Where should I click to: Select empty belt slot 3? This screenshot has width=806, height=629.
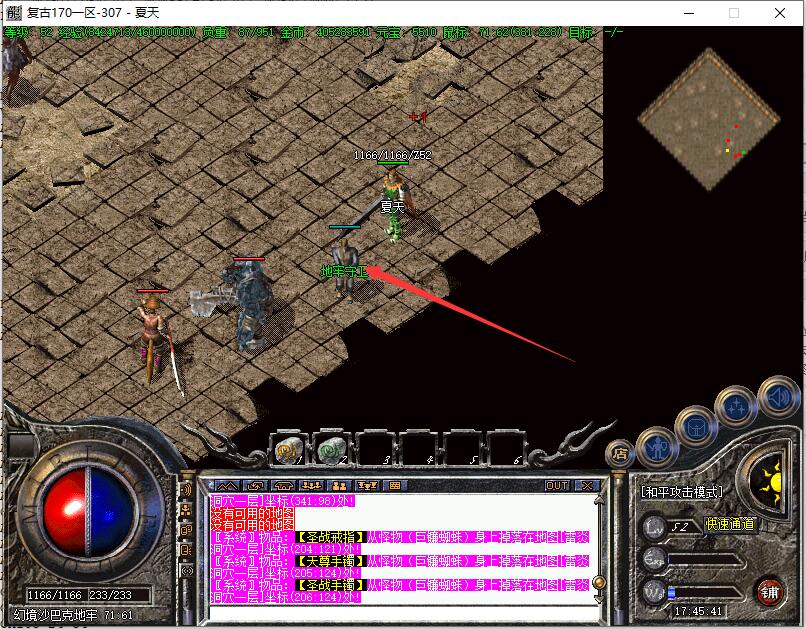click(375, 451)
